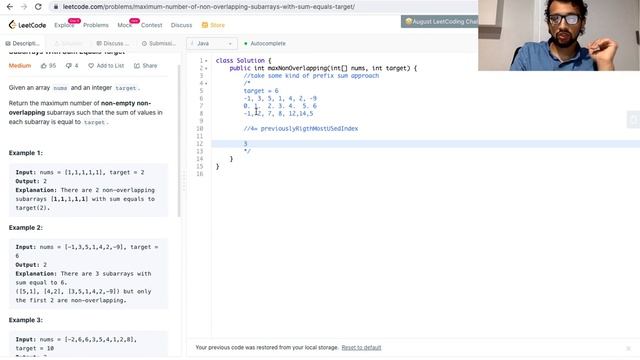This screenshot has width=640, height=360.
Task: Go back using the browser back arrow
Action: 10,7
